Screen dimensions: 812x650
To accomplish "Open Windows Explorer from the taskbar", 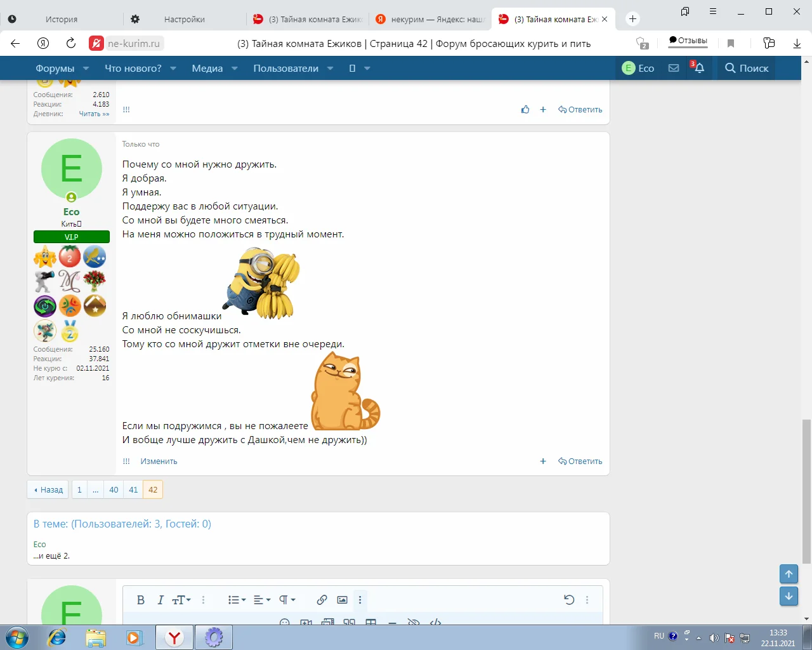I will click(x=96, y=637).
